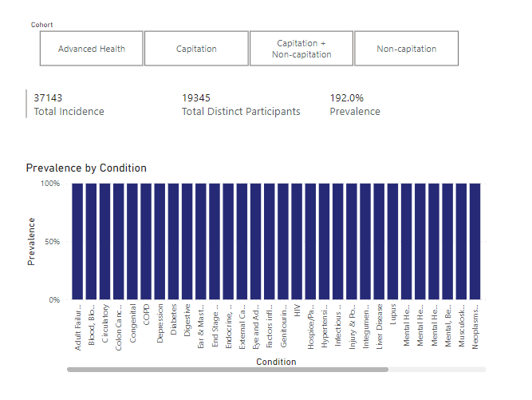Choose the Capitation + Non-capitation cohort

pyautogui.click(x=301, y=49)
